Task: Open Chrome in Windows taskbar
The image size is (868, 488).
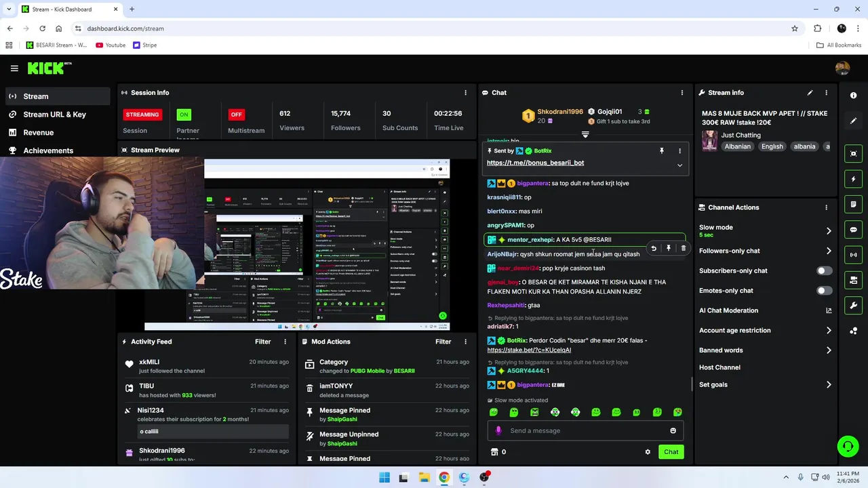Action: coord(443,477)
